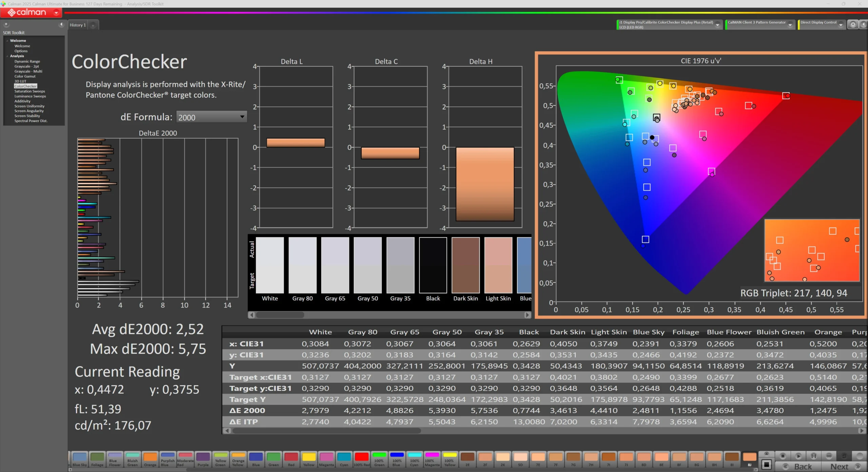868x472 pixels.
Task: Click the expand-up arrow above pattern preview
Action: pos(766,454)
